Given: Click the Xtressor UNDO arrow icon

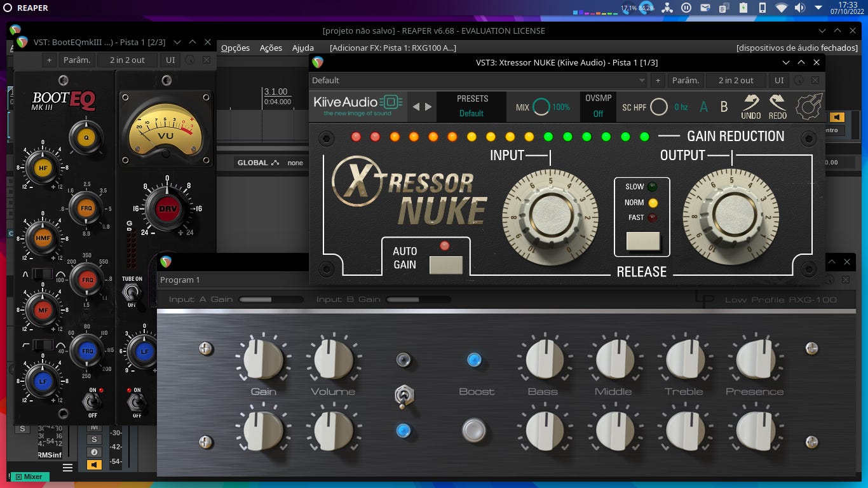Looking at the screenshot, I should pos(751,107).
